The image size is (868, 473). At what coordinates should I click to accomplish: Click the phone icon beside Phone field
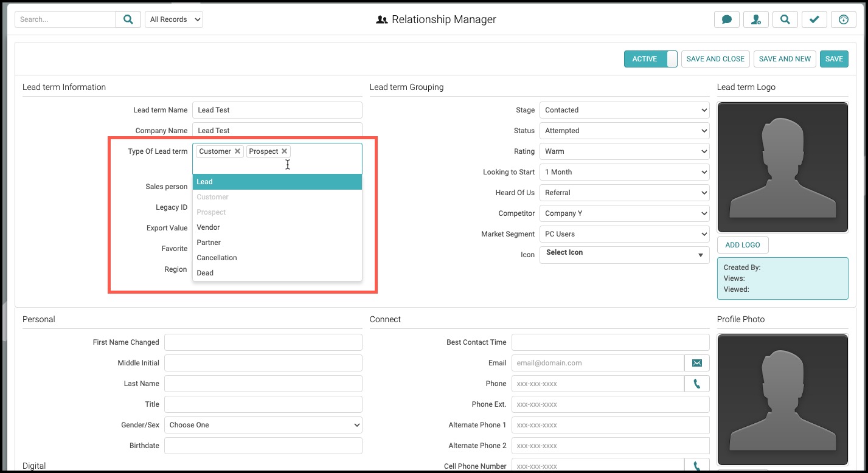pyautogui.click(x=697, y=384)
